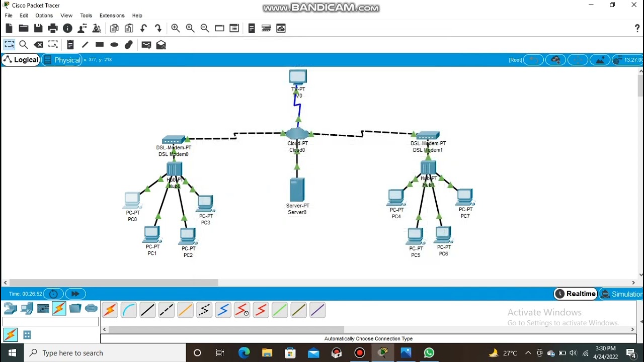The height and width of the screenshot is (362, 644).
Task: Paste using clipboard Paste icon
Action: click(x=129, y=29)
